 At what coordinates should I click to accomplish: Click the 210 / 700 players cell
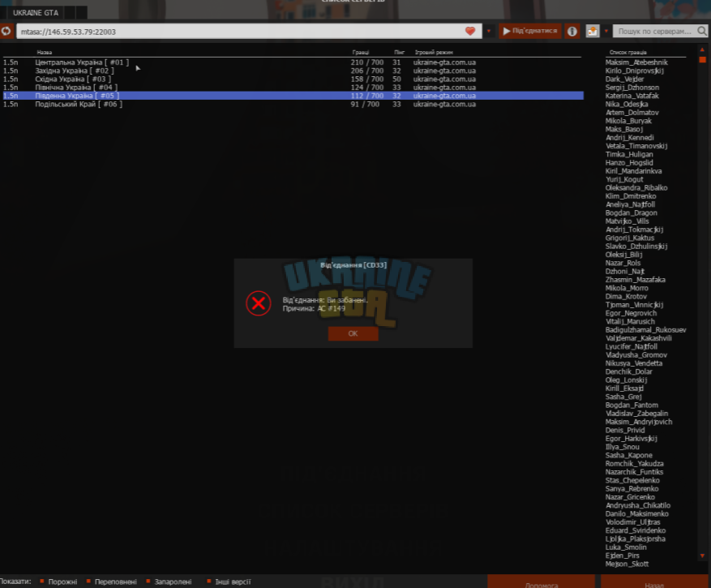pos(366,62)
